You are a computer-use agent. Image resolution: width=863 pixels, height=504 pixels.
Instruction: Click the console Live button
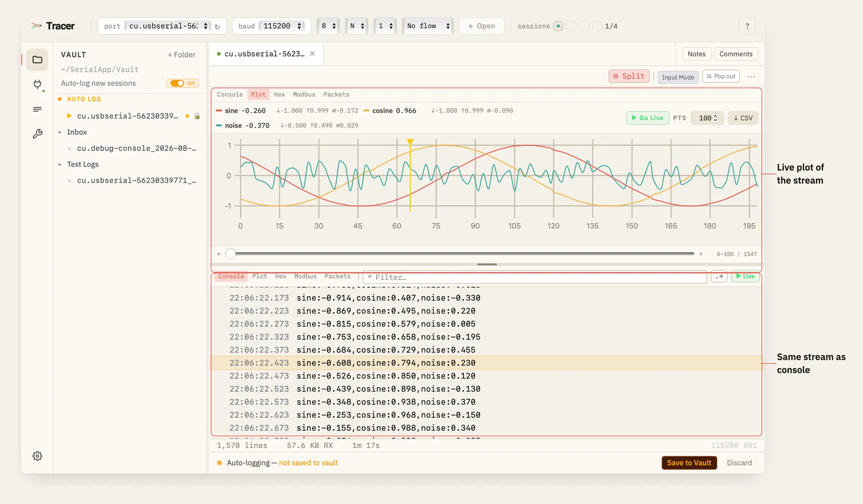pos(745,276)
